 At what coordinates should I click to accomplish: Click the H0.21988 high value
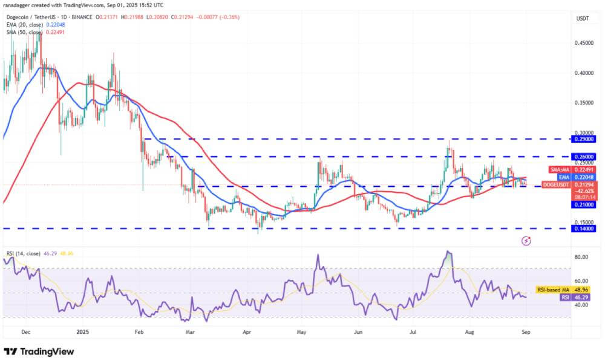click(132, 18)
